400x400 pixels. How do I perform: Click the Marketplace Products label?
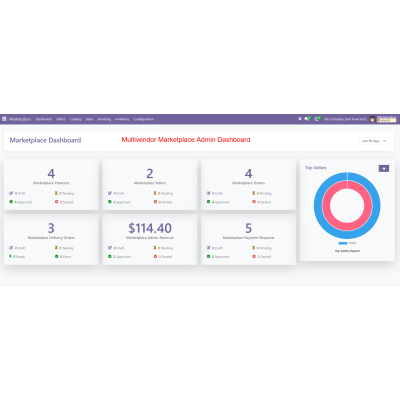51,183
